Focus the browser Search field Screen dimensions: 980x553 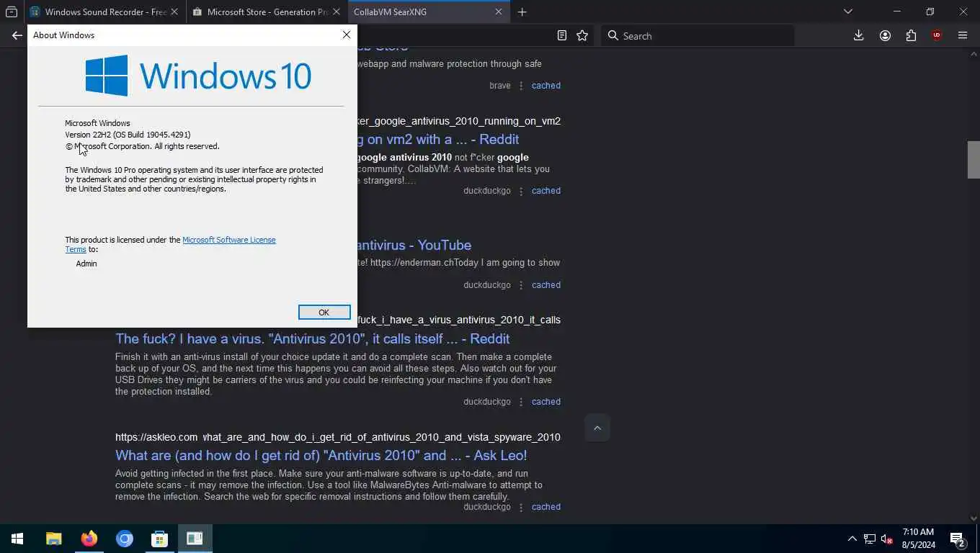(x=698, y=35)
